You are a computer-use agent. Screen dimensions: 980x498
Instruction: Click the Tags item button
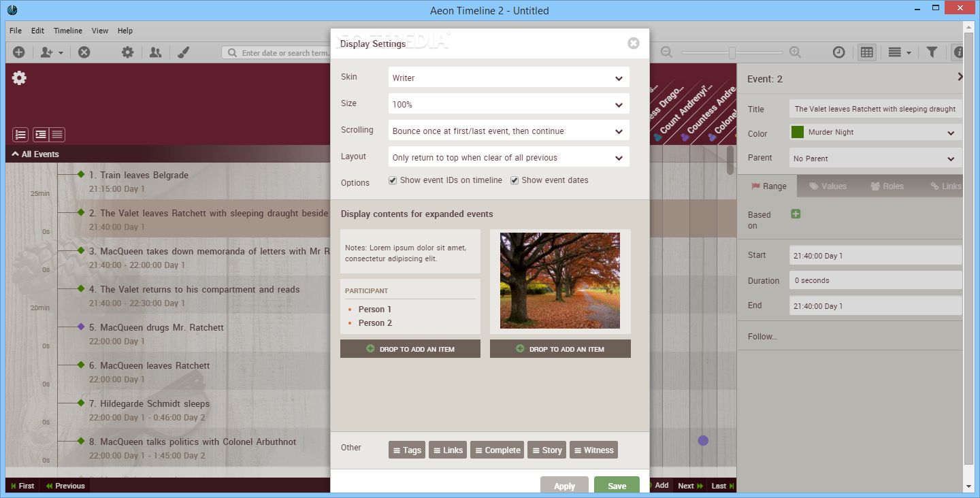click(407, 450)
